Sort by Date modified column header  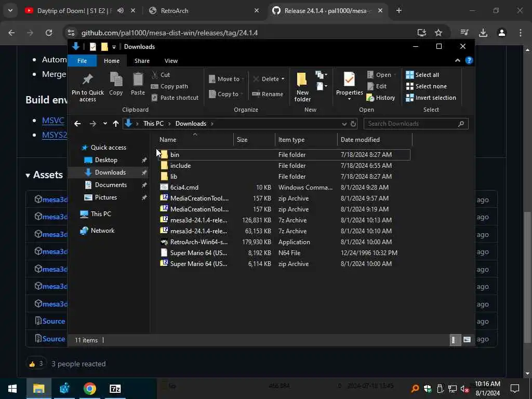coord(375,139)
